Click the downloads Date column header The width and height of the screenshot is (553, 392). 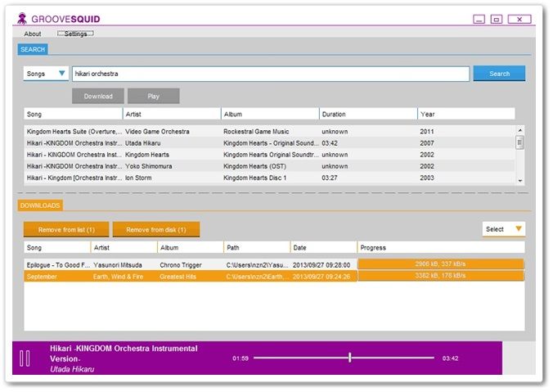point(323,247)
